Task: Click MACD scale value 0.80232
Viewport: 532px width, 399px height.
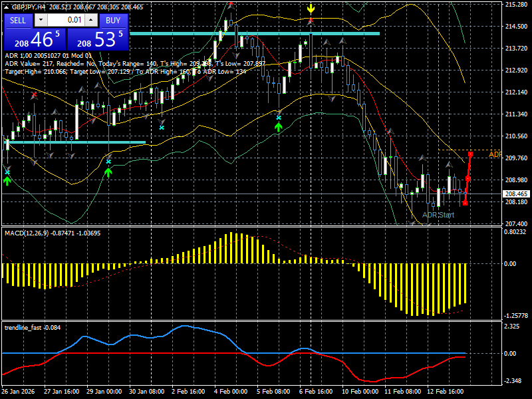Action: coord(515,231)
